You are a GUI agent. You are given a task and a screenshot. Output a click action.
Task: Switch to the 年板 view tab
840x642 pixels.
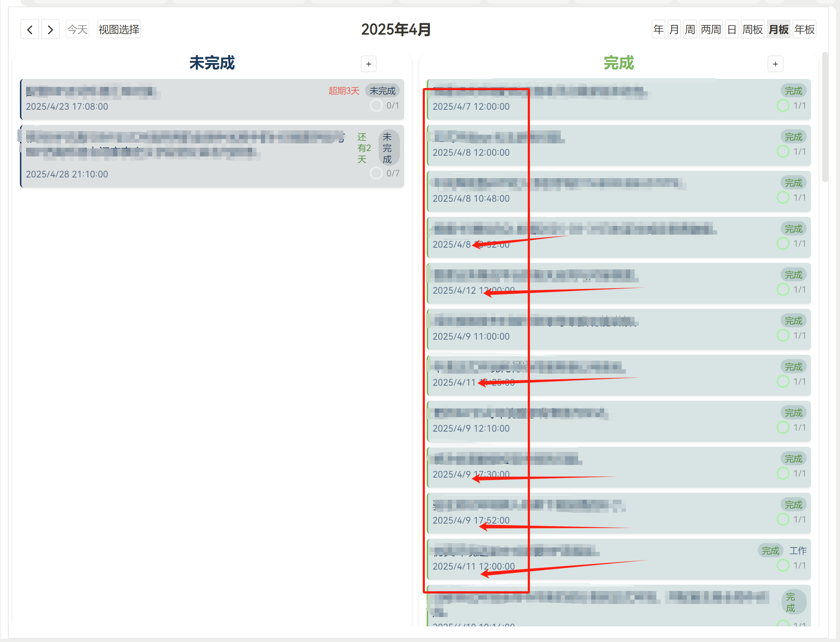click(x=804, y=29)
